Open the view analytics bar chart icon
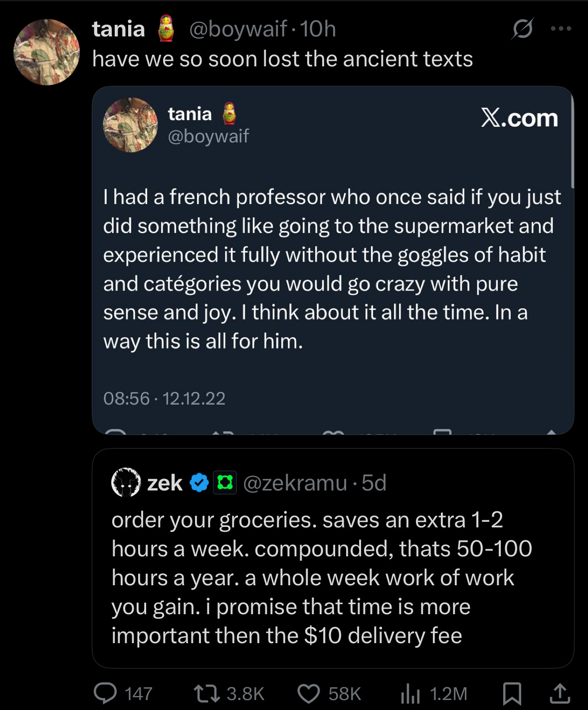Viewport: 588px width, 710px height. 410,693
